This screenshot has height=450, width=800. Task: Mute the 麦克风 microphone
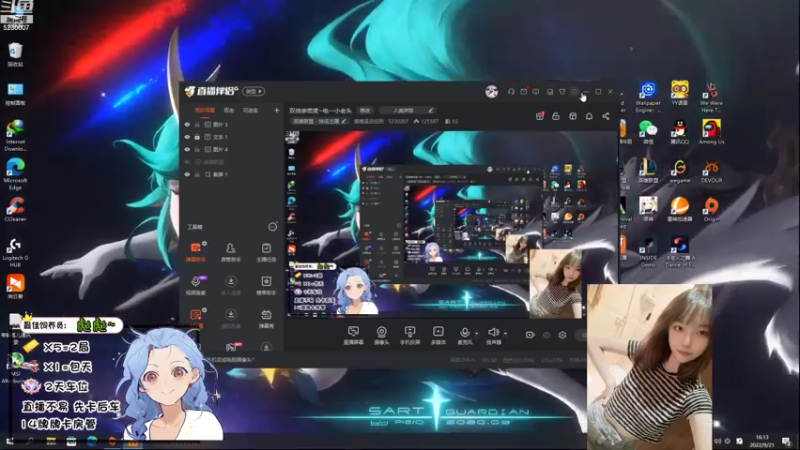[464, 336]
